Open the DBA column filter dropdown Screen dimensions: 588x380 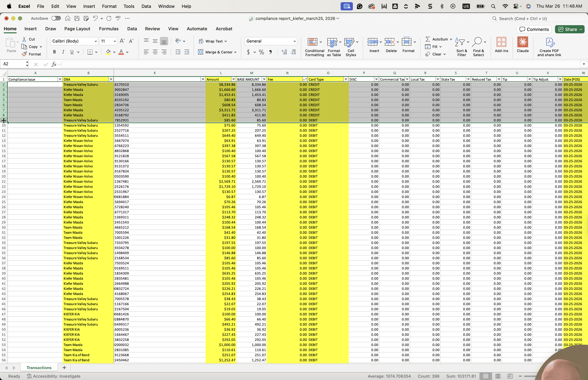111,79
